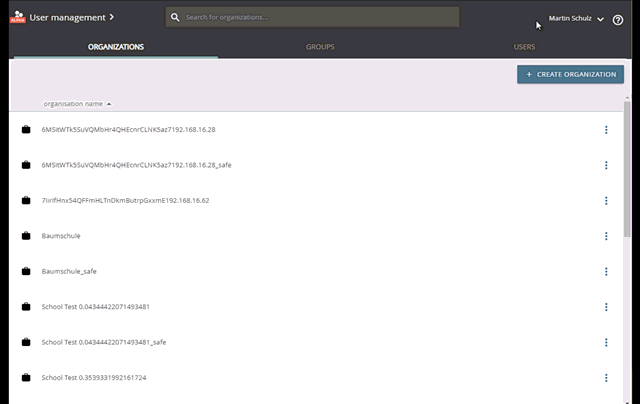Click the search magnifier icon
The height and width of the screenshot is (404, 640).
(x=175, y=18)
